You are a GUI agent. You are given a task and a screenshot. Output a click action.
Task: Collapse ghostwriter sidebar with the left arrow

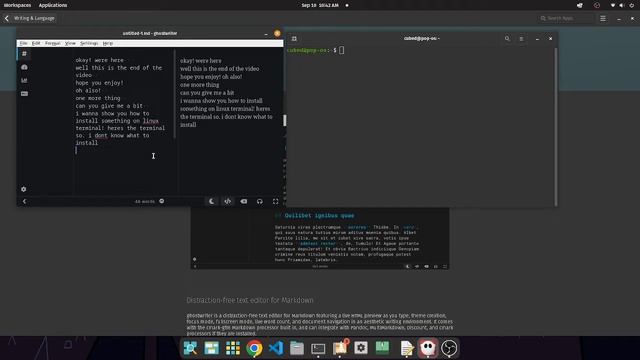point(24,201)
